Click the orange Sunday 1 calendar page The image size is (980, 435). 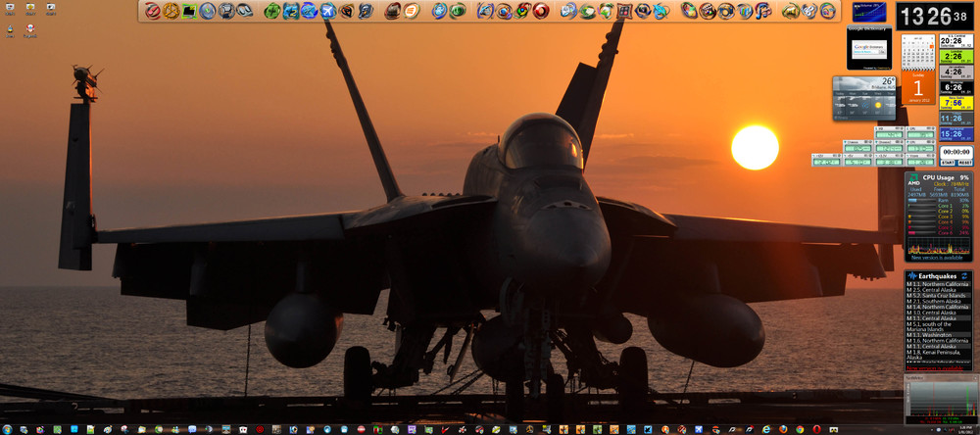click(918, 88)
